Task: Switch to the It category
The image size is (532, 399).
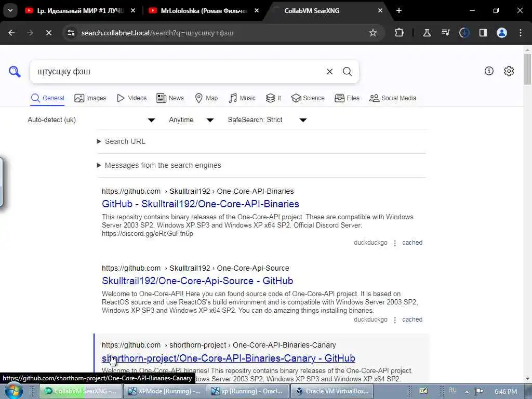Action: [x=273, y=98]
